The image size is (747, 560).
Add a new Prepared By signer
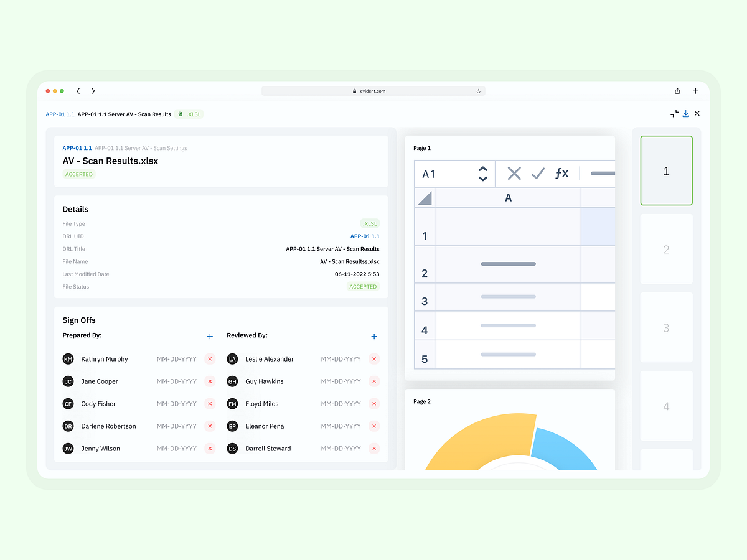click(x=210, y=336)
